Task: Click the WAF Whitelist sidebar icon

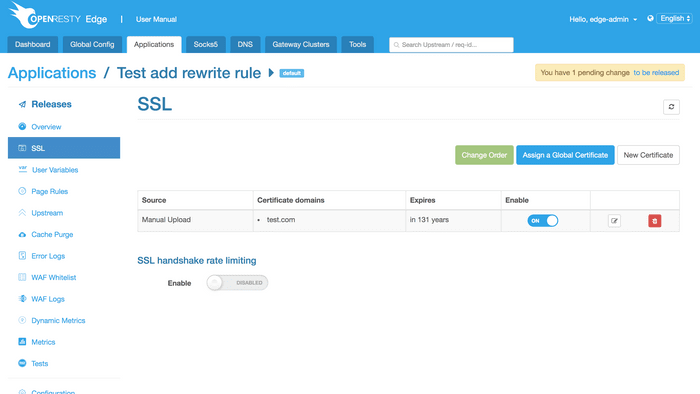Action: [x=22, y=277]
